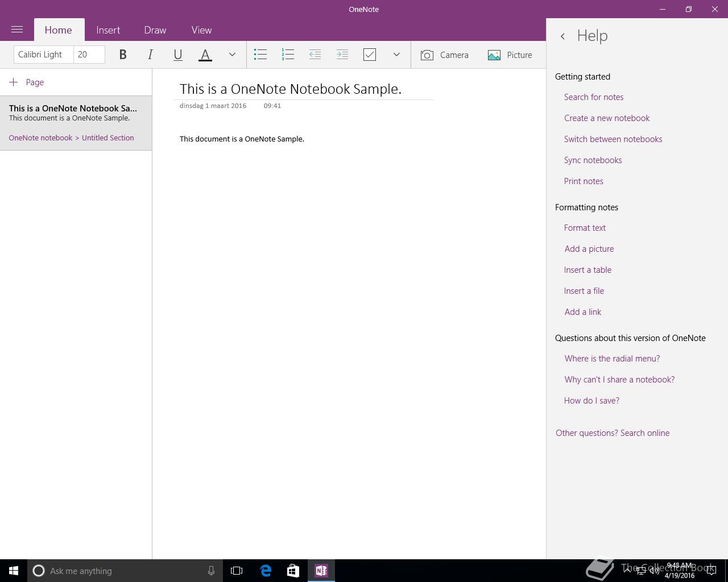The width and height of the screenshot is (728, 582).
Task: Open the Windows Start menu
Action: point(14,571)
